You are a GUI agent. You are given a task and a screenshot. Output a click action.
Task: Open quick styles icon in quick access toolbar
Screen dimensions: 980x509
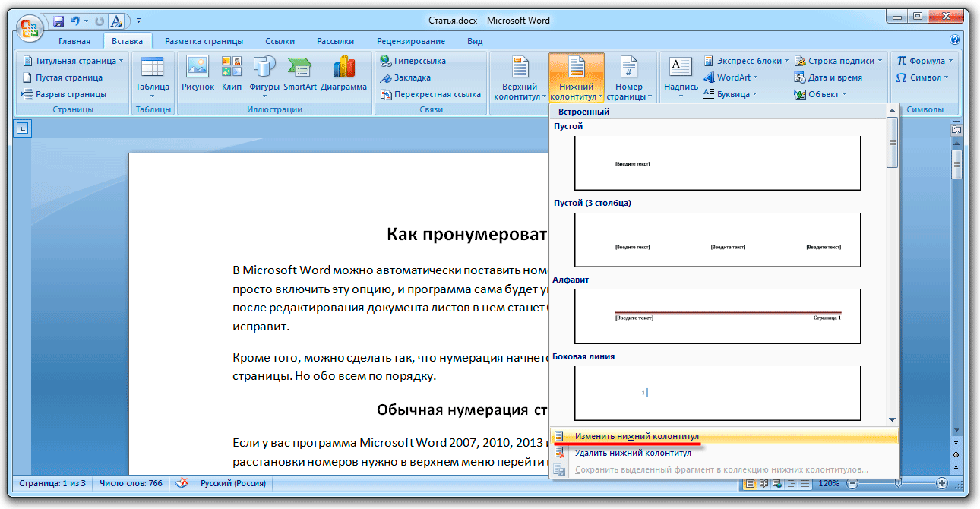coord(116,21)
